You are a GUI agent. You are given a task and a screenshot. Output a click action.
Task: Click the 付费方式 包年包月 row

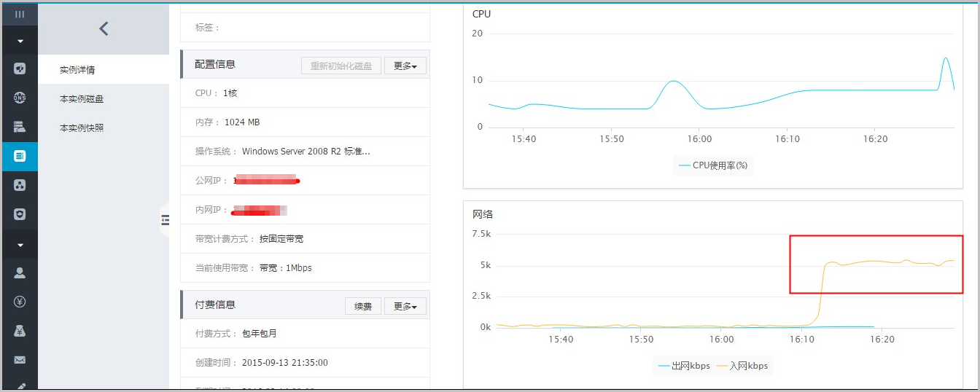305,334
